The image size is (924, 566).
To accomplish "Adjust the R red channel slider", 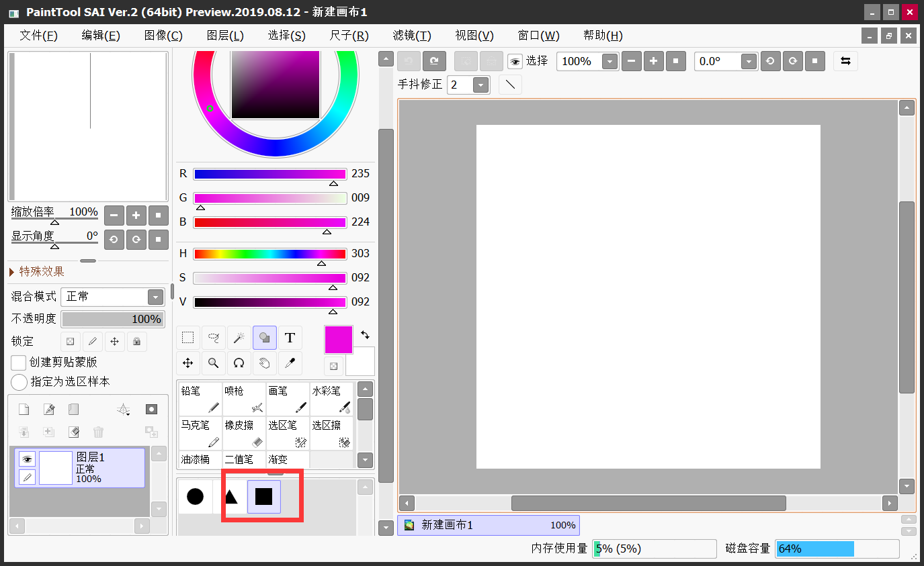I will 270,174.
